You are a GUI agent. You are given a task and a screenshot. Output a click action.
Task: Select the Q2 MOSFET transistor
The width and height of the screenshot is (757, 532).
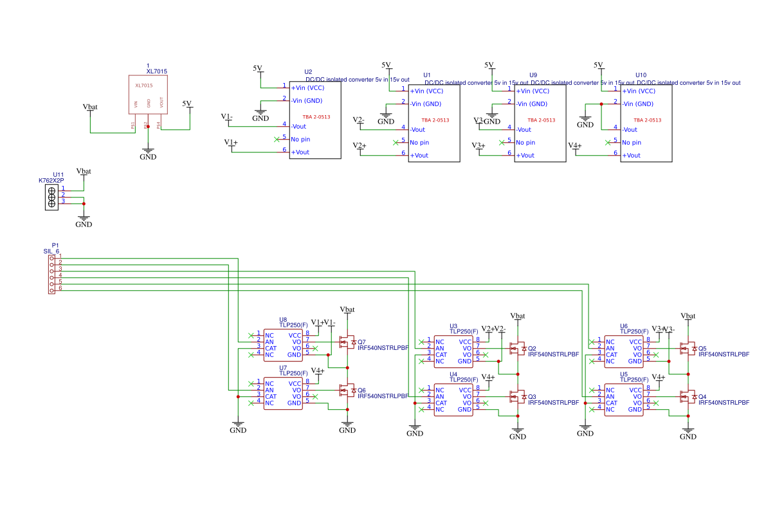tap(518, 349)
